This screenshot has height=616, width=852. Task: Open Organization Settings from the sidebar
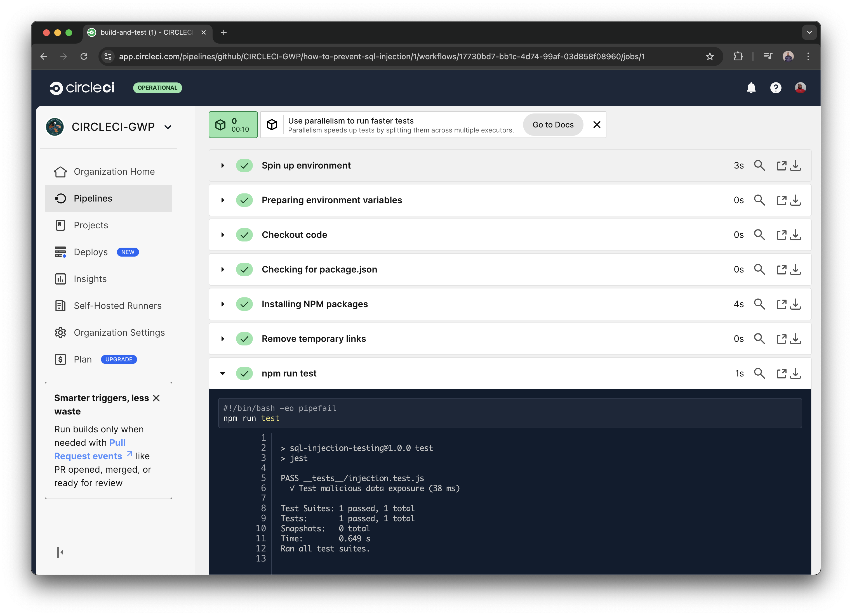(x=119, y=332)
